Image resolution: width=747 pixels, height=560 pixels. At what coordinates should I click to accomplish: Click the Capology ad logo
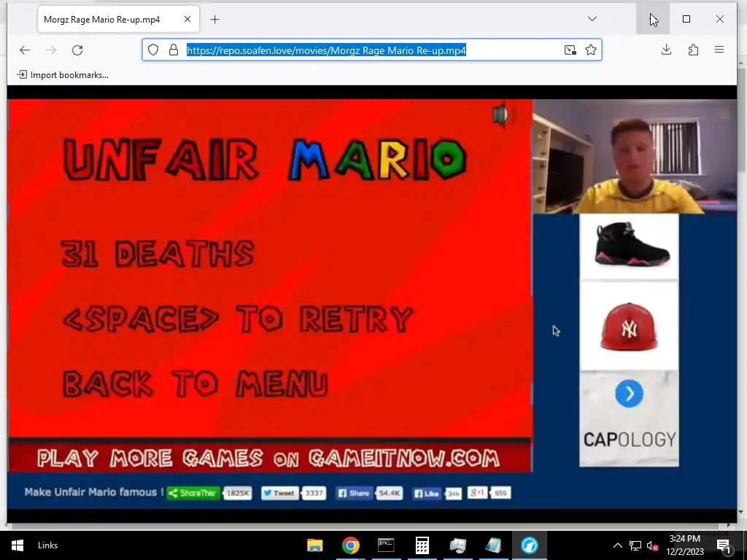point(630,440)
